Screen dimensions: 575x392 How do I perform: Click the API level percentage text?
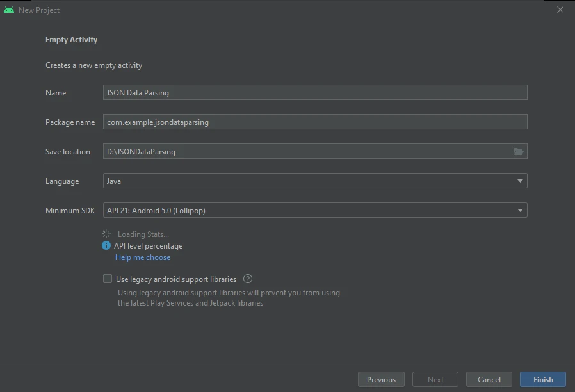pyautogui.click(x=147, y=245)
